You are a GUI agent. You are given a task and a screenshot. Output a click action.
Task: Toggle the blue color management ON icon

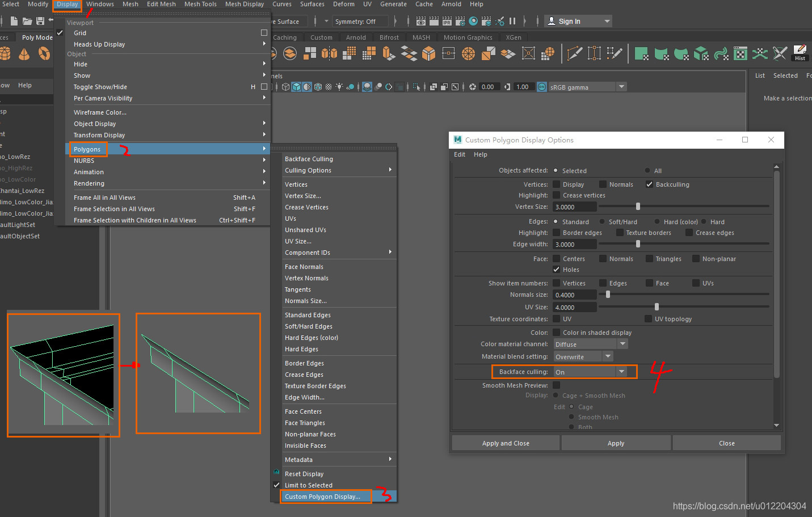[x=542, y=87]
